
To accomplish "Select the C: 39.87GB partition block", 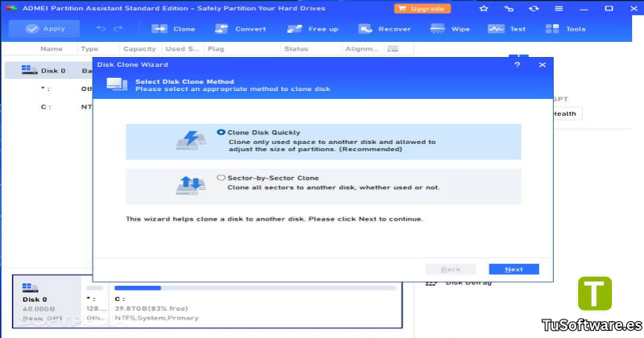I will click(255, 302).
